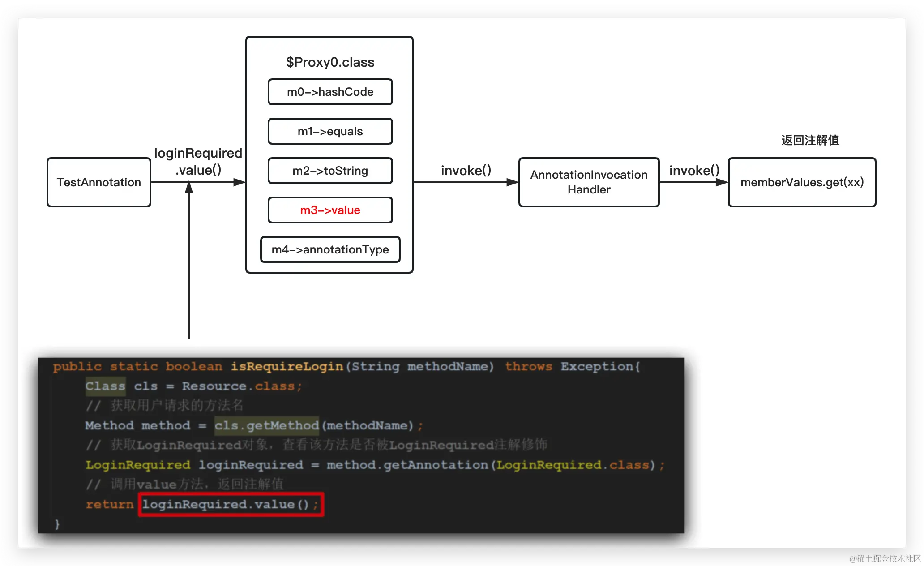Click invoke() label after $Proxy0 container

466,170
